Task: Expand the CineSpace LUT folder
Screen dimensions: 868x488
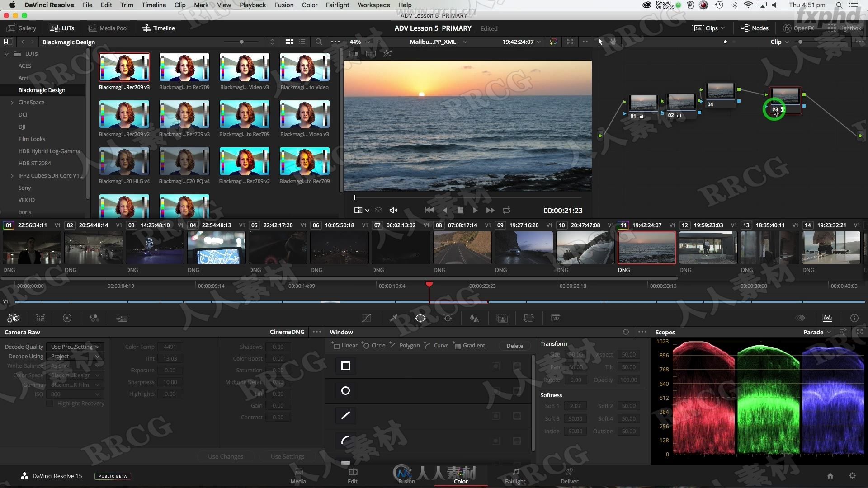Action: coord(12,103)
